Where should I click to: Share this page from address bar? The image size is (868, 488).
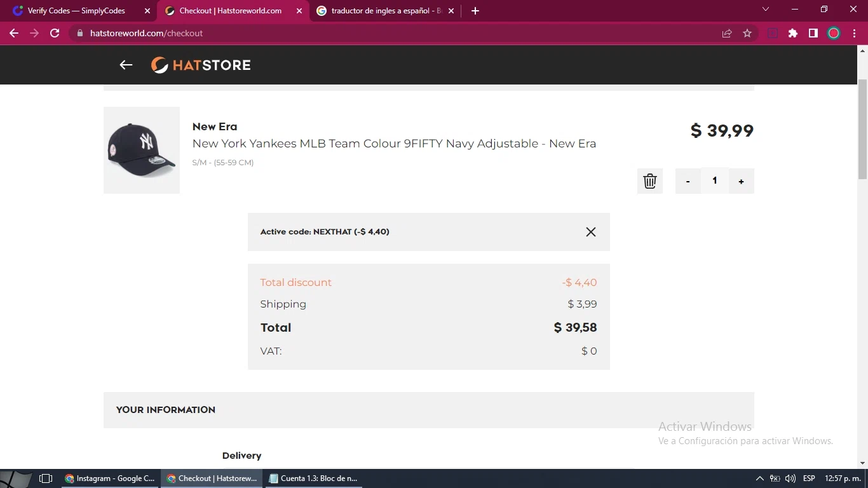(x=727, y=33)
